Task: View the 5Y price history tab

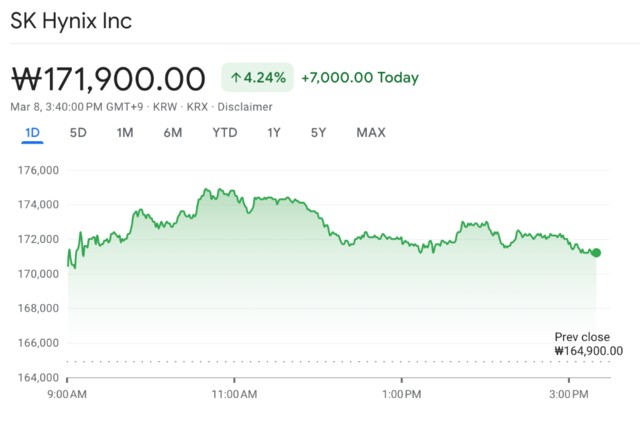Action: click(318, 133)
